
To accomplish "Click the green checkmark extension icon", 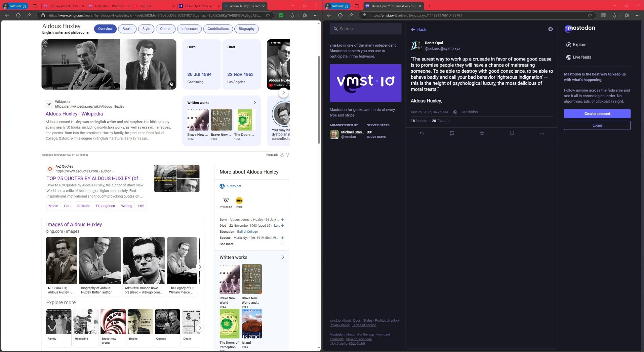I will 281,15.
